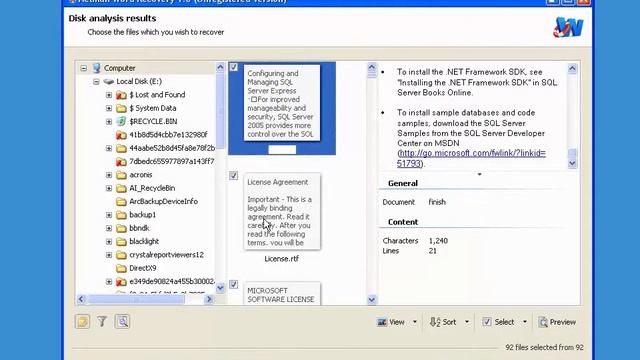Click the folder tree horizontal scrollbar thumb

click(x=136, y=300)
